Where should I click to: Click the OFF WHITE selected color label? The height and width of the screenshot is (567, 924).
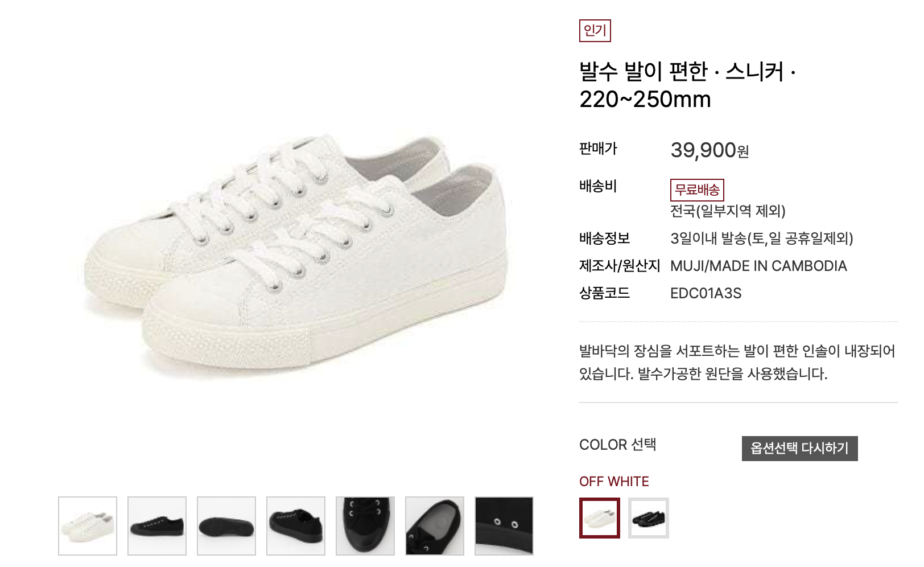614,482
